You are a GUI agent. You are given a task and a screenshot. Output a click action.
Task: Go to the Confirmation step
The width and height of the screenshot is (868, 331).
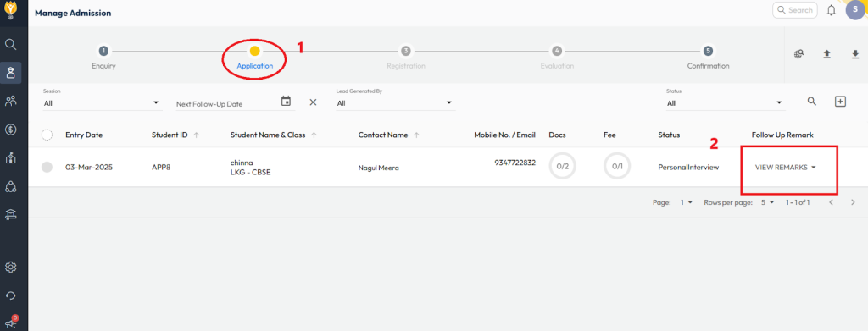pyautogui.click(x=708, y=58)
